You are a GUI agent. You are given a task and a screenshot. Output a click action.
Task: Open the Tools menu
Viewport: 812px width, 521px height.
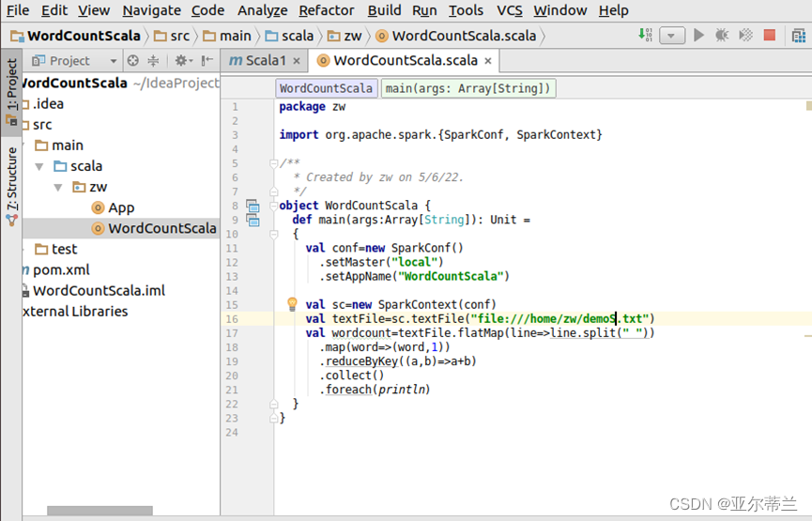point(466,10)
